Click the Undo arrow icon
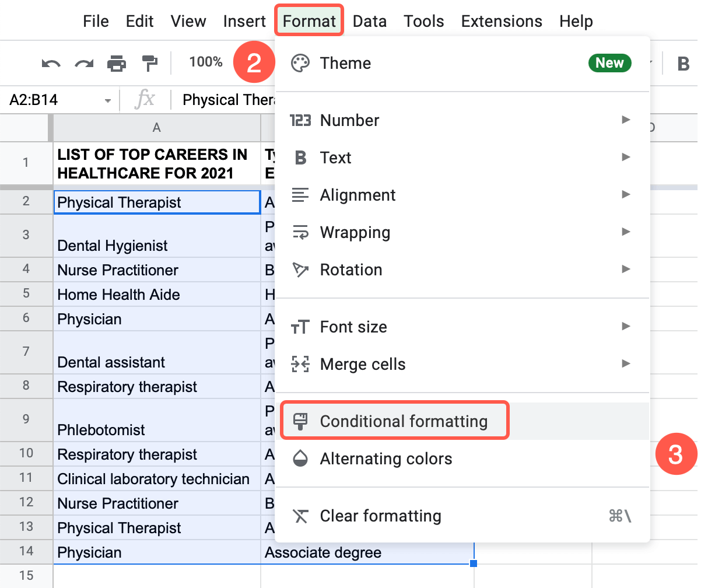Image resolution: width=701 pixels, height=588 pixels. click(51, 62)
